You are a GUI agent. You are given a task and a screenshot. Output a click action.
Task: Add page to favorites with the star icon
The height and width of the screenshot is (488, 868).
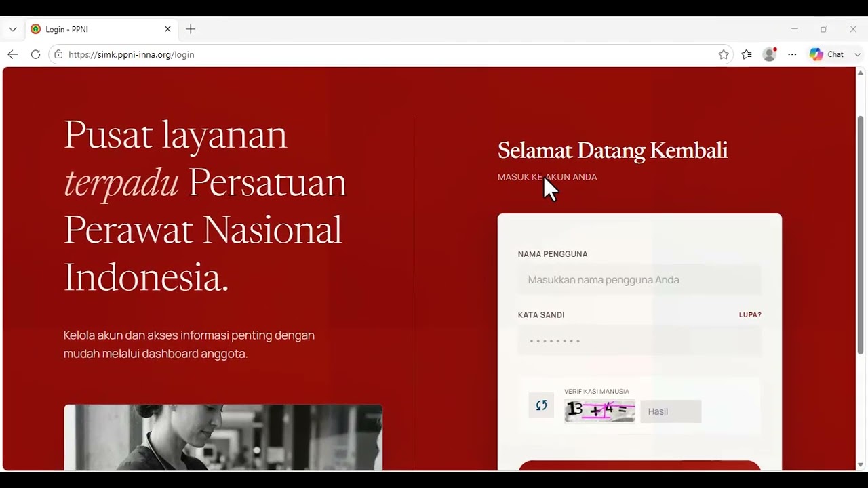click(724, 54)
